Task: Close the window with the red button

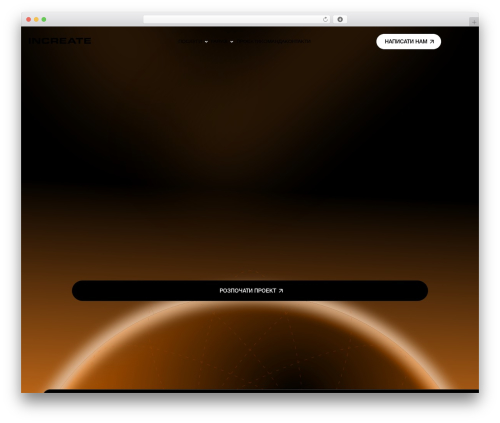Action: coord(29,20)
